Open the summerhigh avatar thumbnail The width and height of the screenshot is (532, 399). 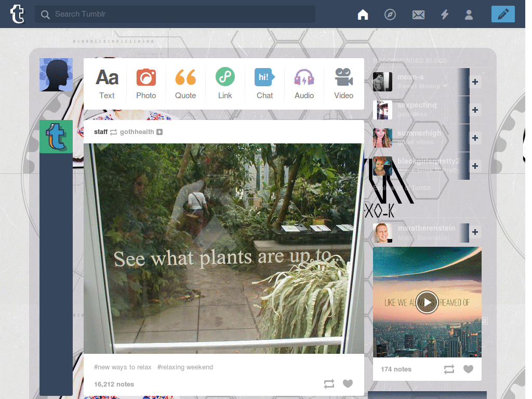click(x=382, y=138)
